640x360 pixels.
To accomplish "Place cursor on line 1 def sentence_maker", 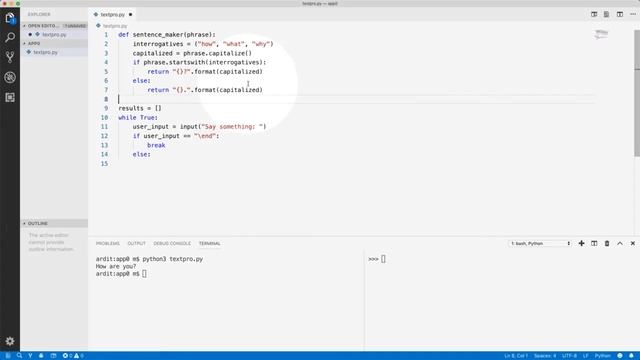I will pos(167,35).
